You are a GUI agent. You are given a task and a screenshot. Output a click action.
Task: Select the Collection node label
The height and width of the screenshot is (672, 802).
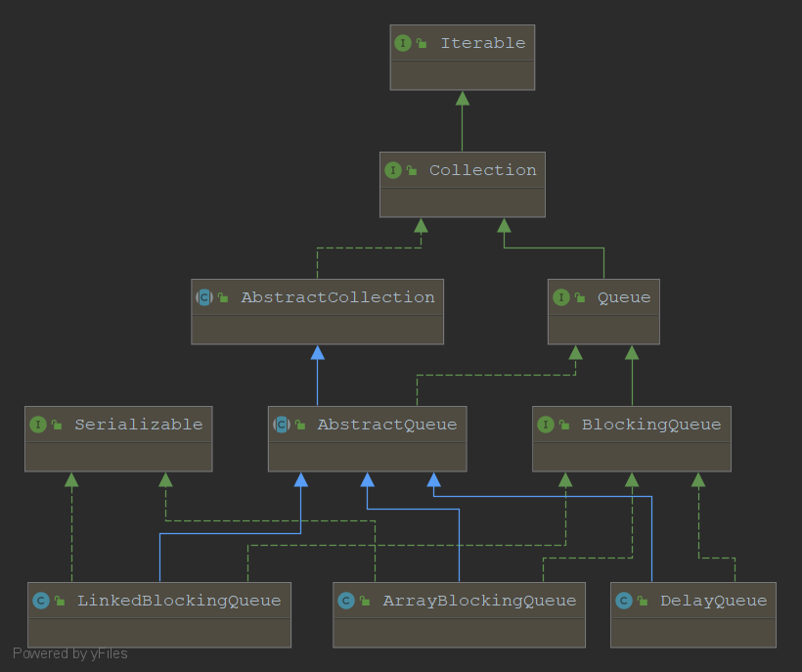[x=483, y=170]
